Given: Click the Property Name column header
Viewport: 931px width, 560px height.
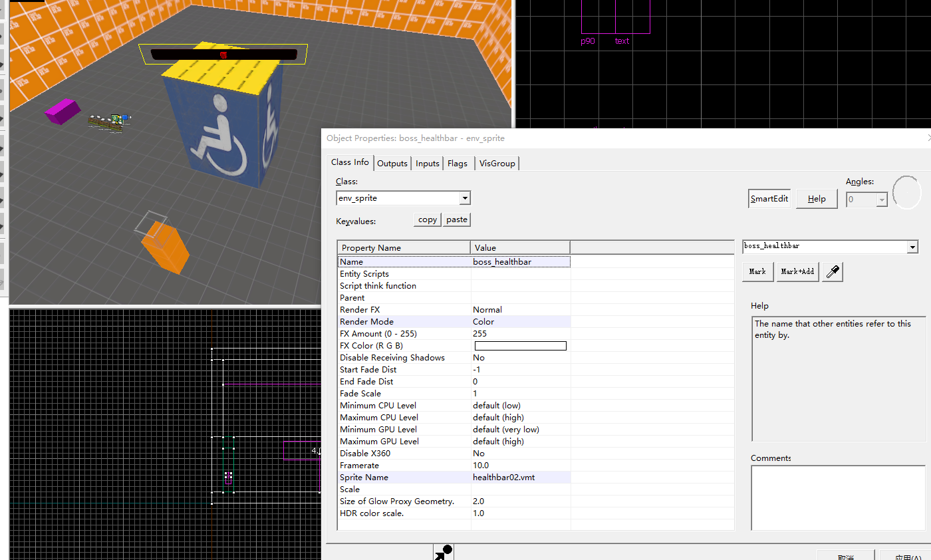Looking at the screenshot, I should coord(404,247).
